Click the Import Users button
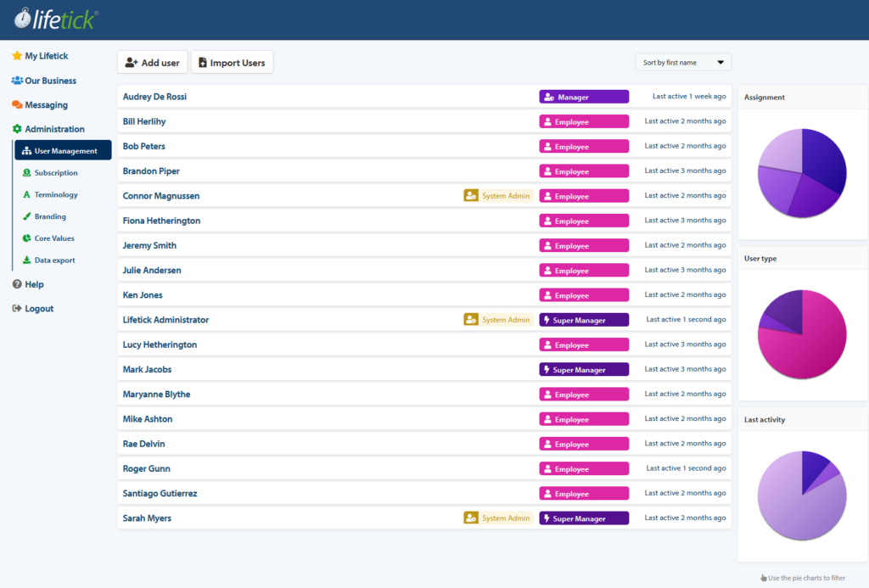The image size is (869, 588). [232, 62]
